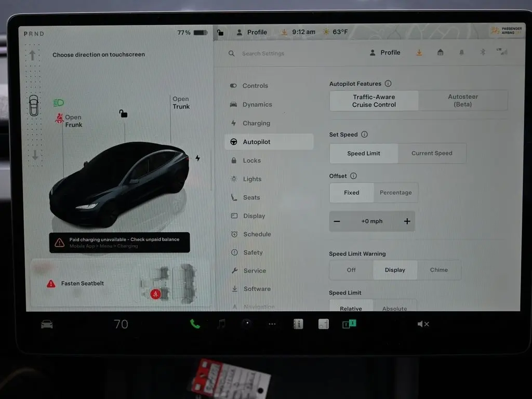Tap the Passenger Airbag indicator
This screenshot has height=399, width=532.
pyautogui.click(x=506, y=31)
